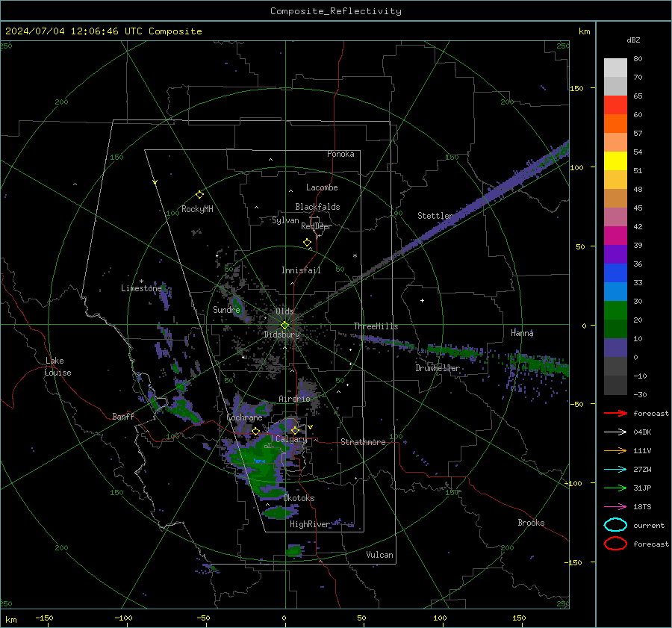The width and height of the screenshot is (672, 628).
Task: Click the Vulcan town label
Action: pyautogui.click(x=379, y=555)
